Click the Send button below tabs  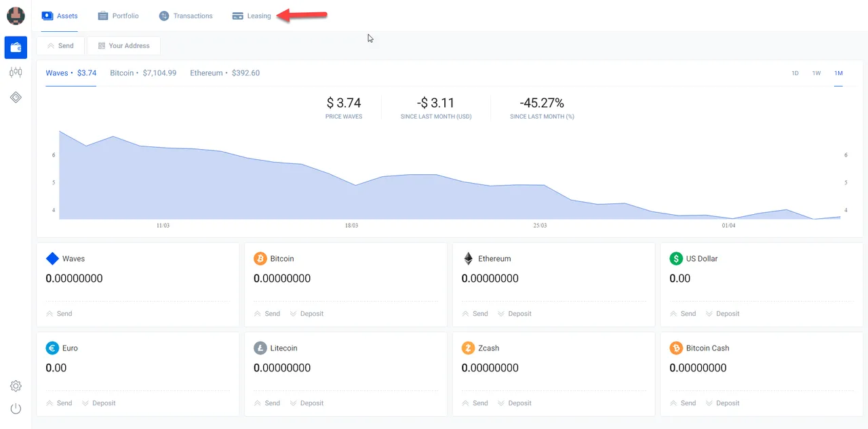pyautogui.click(x=60, y=45)
